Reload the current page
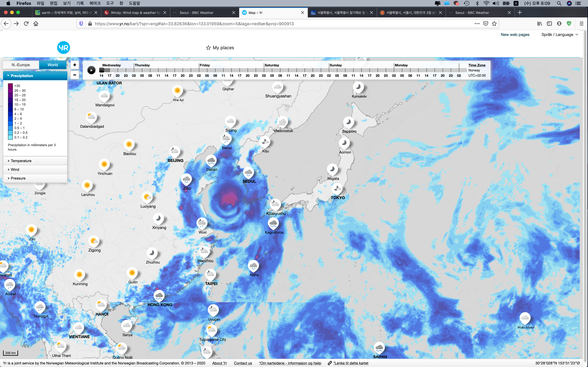 26,24
